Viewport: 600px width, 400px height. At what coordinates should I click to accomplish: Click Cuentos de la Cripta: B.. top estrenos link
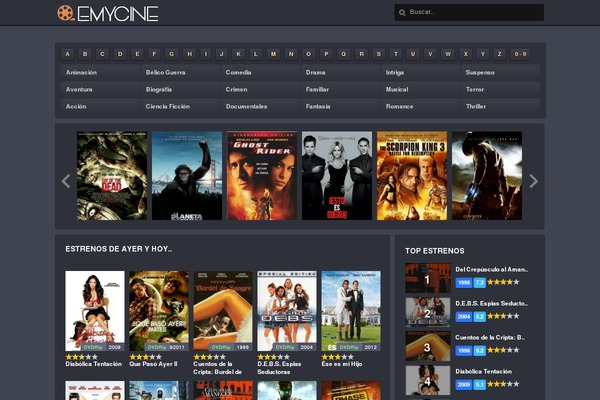click(490, 338)
